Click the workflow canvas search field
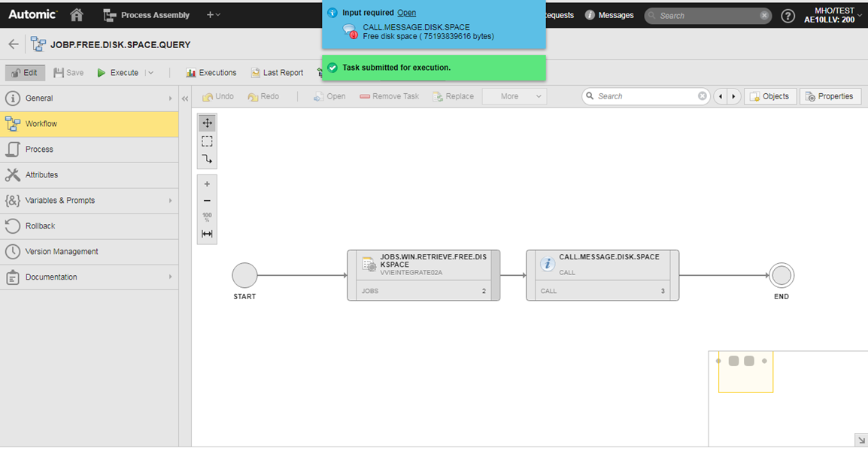868x451 pixels. tap(645, 96)
